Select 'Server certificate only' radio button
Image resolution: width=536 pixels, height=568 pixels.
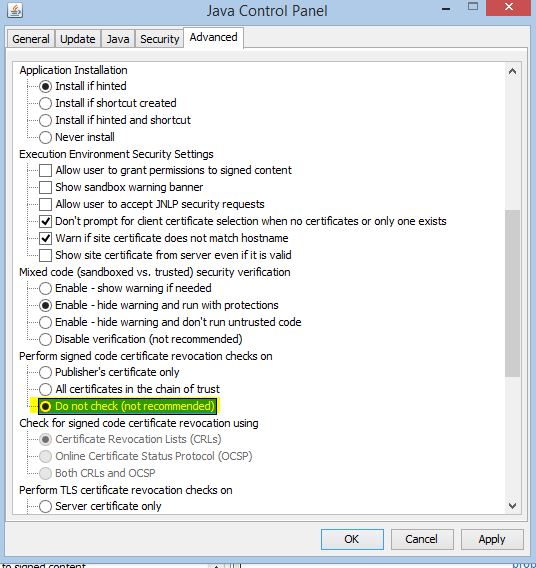(x=45, y=506)
